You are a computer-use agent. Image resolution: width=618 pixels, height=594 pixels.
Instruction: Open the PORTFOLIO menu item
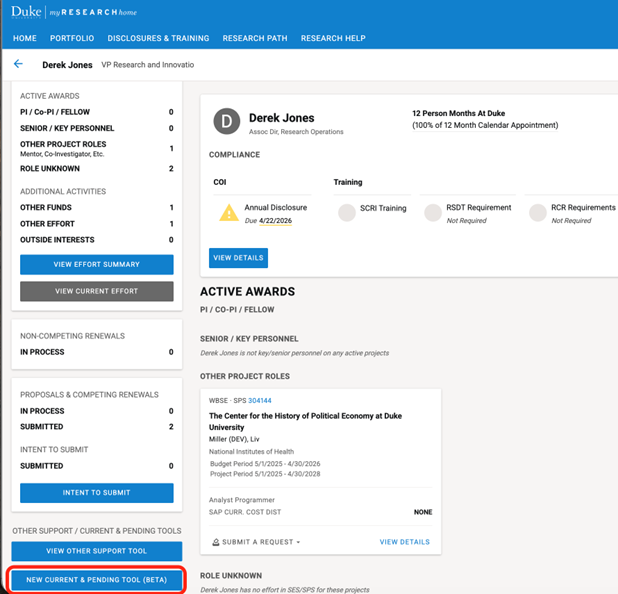tap(72, 38)
